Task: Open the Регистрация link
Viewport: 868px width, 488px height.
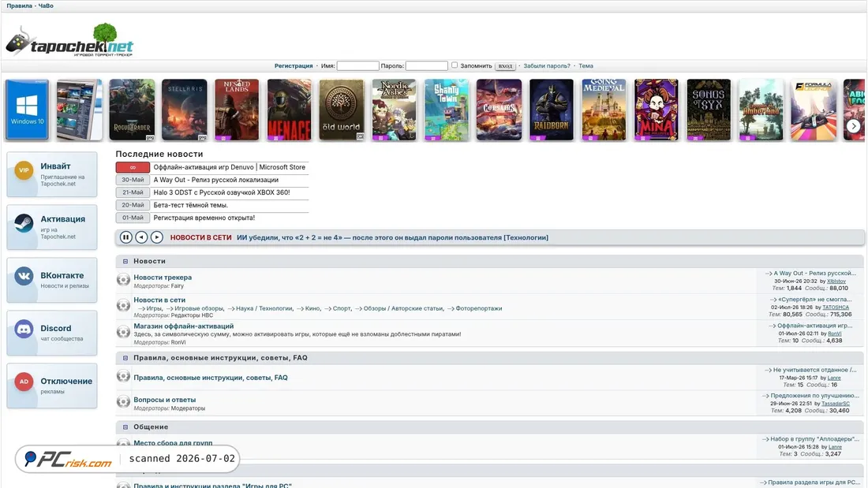Action: tap(294, 66)
